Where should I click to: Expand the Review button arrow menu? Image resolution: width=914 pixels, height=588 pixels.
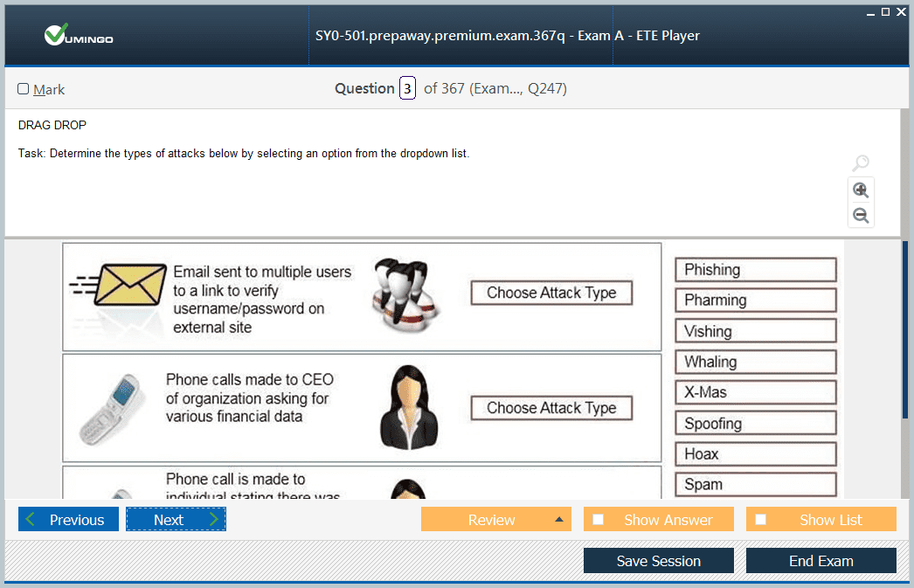558,520
